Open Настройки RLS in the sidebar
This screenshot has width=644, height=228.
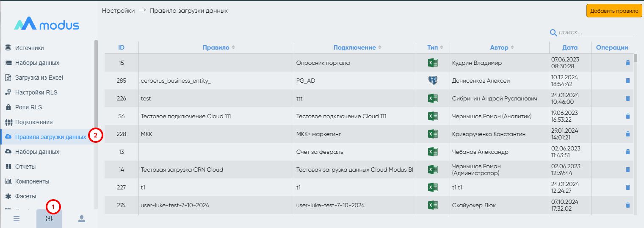pyautogui.click(x=36, y=92)
